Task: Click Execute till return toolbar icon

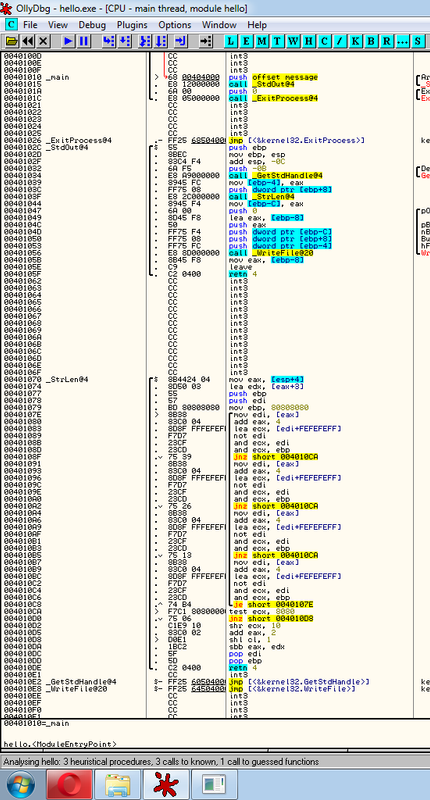Action: [x=181, y=41]
